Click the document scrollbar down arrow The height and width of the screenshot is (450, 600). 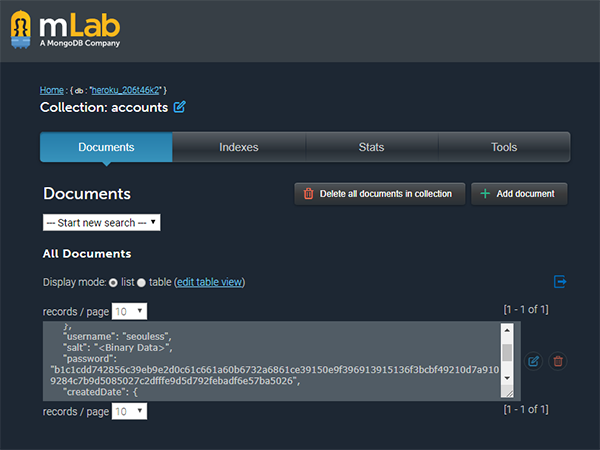(507, 378)
